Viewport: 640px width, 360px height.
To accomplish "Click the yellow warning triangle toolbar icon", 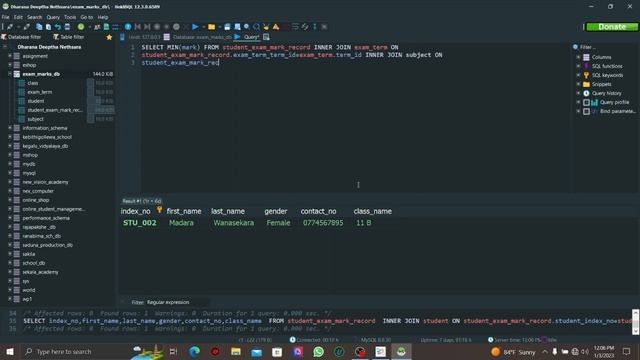I will click(276, 27).
